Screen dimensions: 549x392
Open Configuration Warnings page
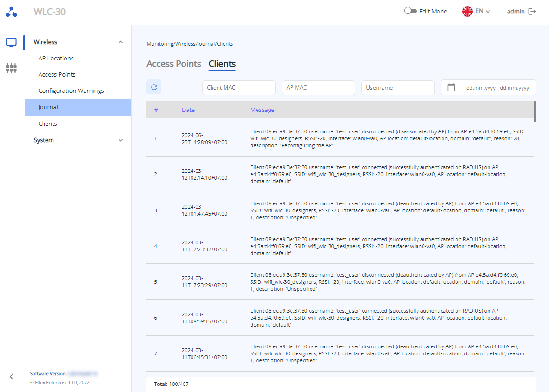click(71, 91)
